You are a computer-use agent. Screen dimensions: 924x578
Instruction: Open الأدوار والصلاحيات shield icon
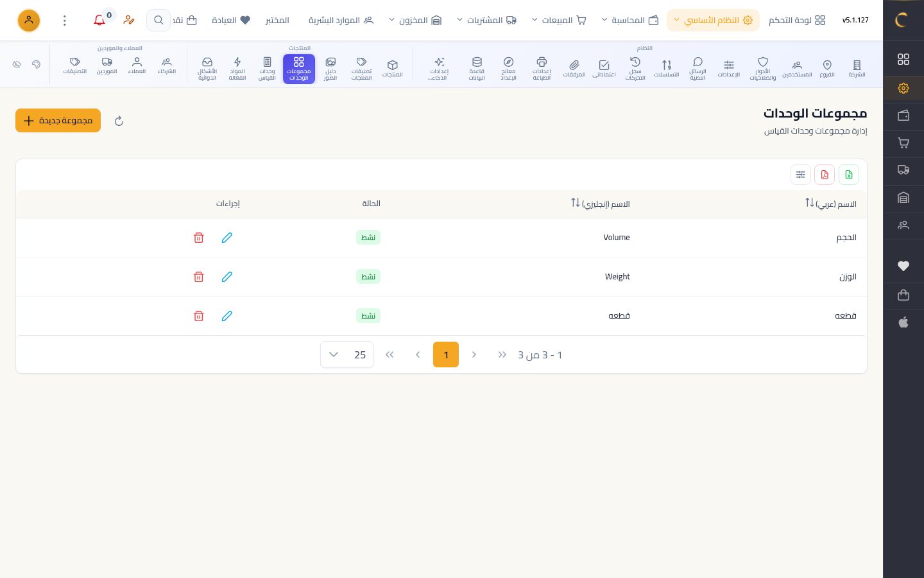click(763, 68)
